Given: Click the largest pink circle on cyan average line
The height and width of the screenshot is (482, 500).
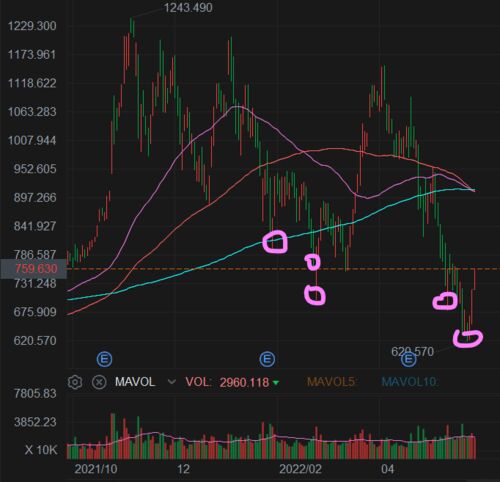Looking at the screenshot, I should pyautogui.click(x=275, y=242).
